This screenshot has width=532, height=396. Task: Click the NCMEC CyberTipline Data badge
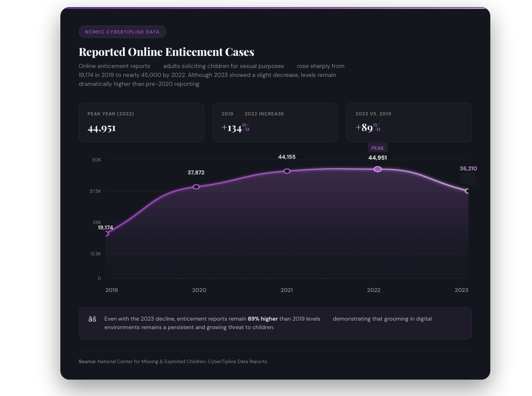click(122, 32)
